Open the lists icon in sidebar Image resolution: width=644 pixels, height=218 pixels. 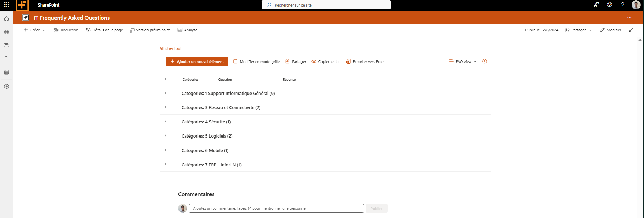[x=7, y=73]
